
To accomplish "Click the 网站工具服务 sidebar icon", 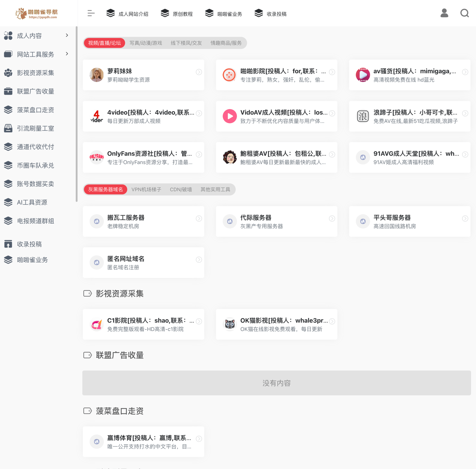I will pyautogui.click(x=8, y=54).
